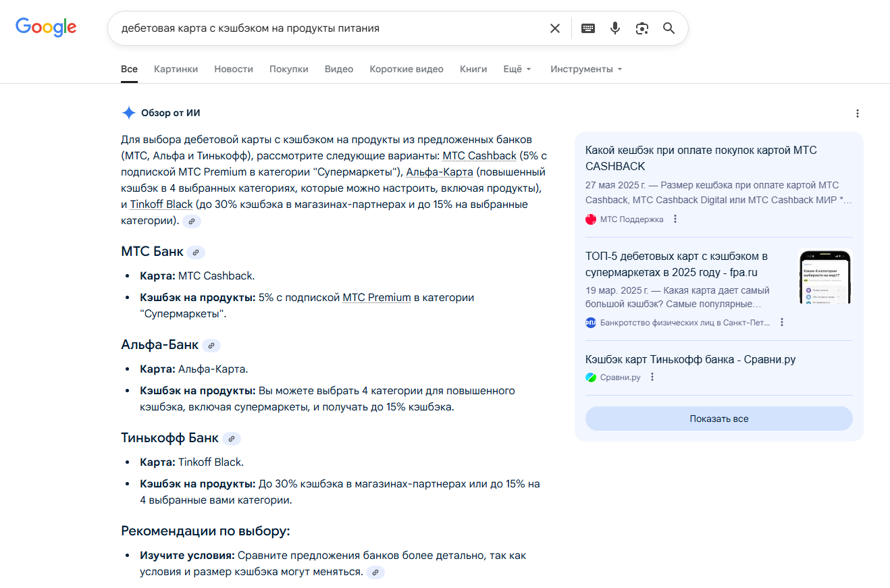Clear the search query with the X icon
The height and width of the screenshot is (588, 890).
(555, 28)
